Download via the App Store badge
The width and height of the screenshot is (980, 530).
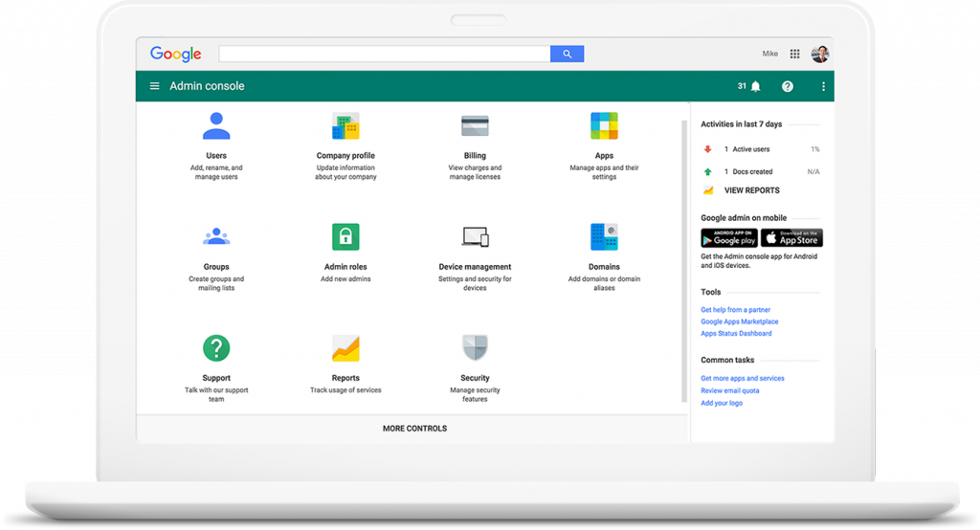(x=791, y=238)
